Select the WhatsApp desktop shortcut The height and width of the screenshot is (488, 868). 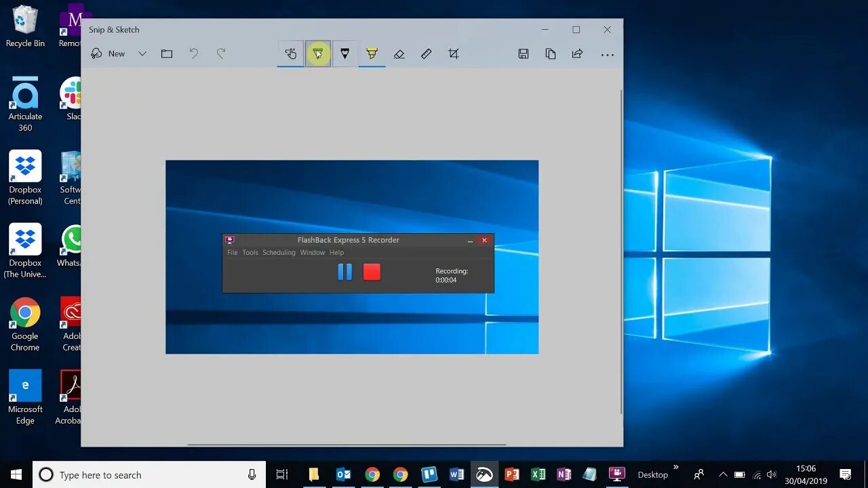click(70, 245)
